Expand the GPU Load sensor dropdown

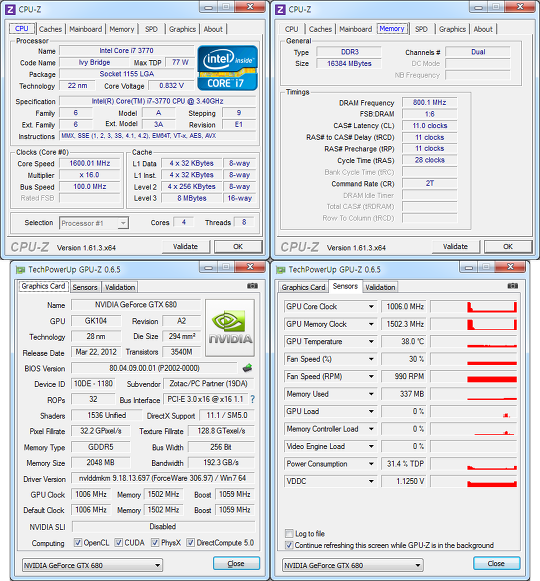pyautogui.click(x=371, y=411)
